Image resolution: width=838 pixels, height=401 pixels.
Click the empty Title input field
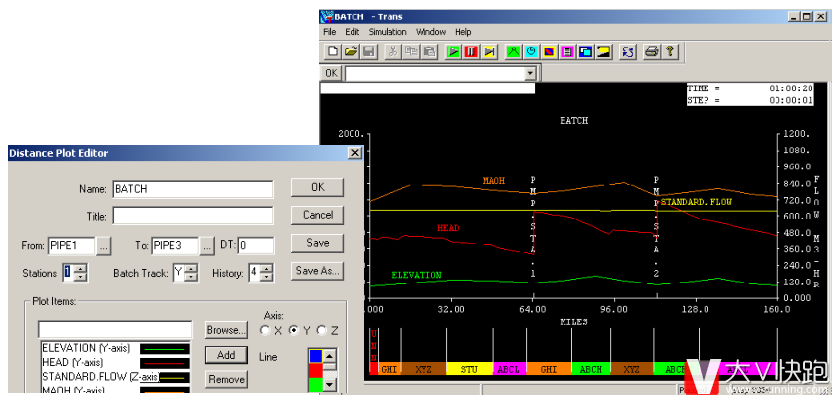click(193, 216)
